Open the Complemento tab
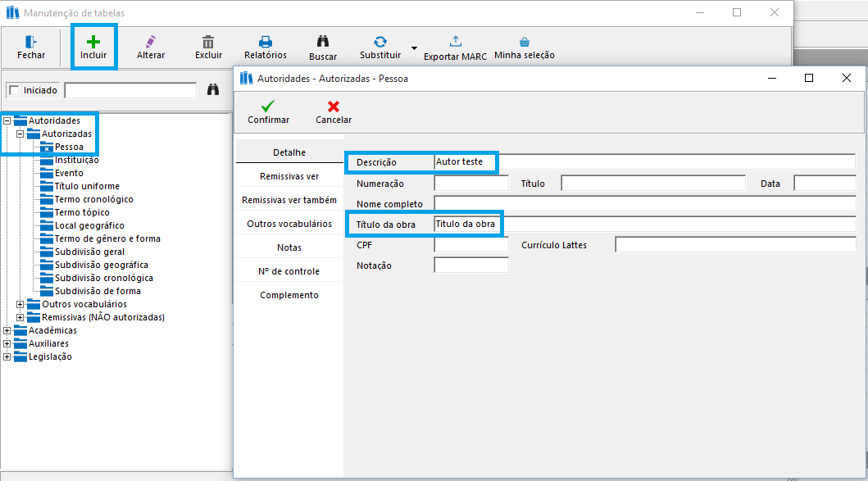 point(289,295)
